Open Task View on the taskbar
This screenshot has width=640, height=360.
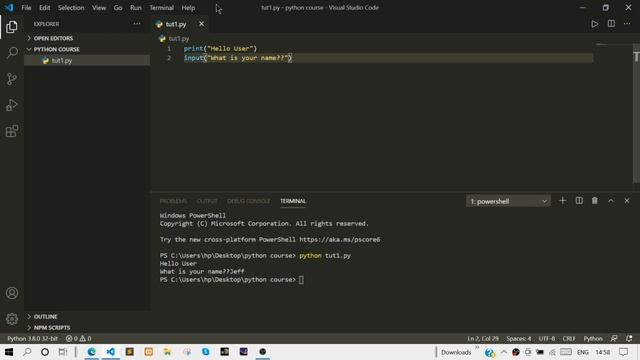[62, 352]
